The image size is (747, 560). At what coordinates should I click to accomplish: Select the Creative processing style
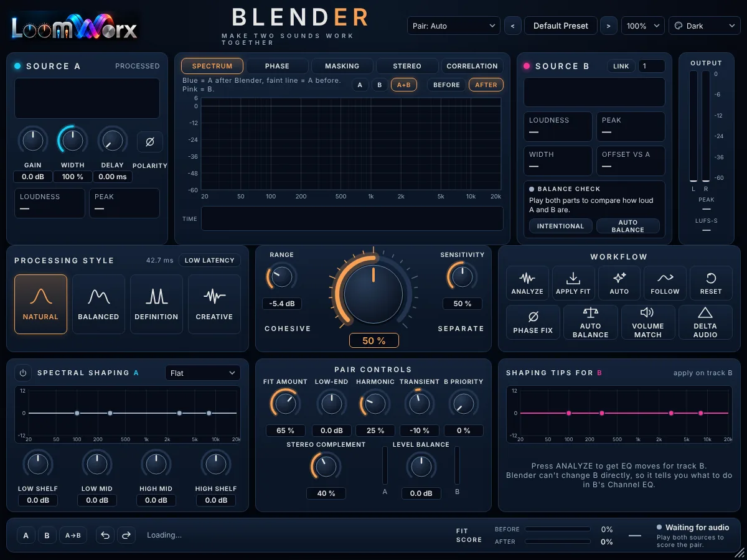click(x=214, y=304)
